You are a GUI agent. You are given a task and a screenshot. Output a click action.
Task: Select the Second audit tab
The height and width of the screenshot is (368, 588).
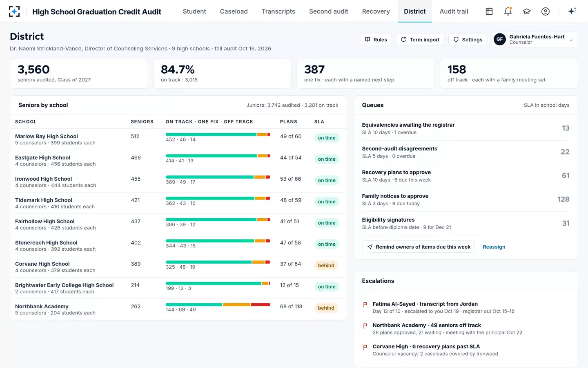[x=329, y=11]
